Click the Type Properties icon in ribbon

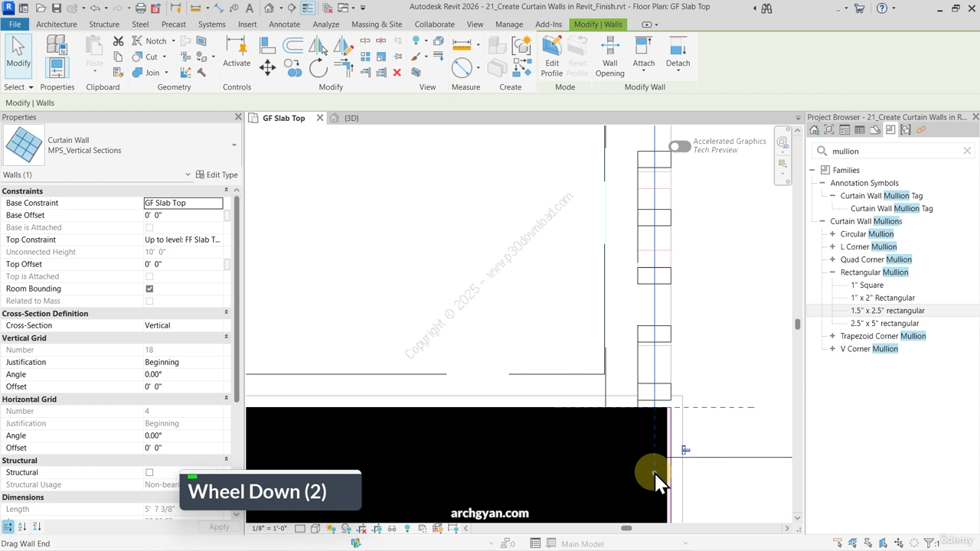(x=57, y=45)
